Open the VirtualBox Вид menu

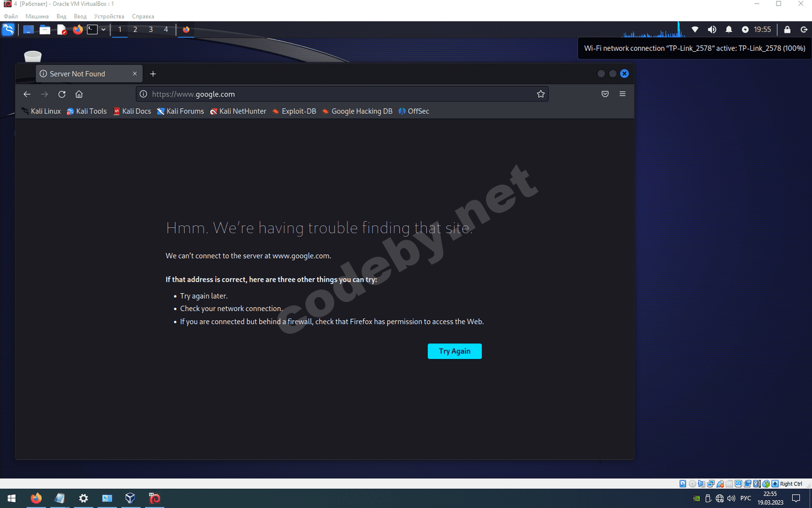(x=61, y=16)
